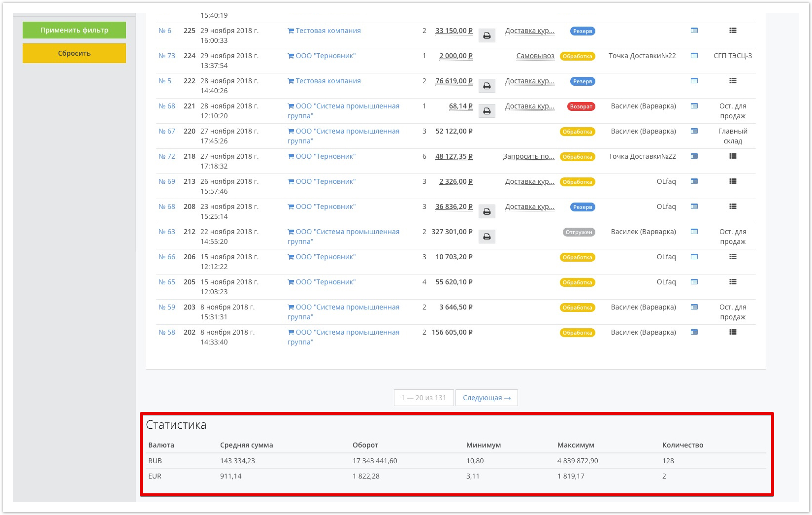This screenshot has height=515, width=812.
Task: Open order link № 69
Action: pyautogui.click(x=167, y=181)
